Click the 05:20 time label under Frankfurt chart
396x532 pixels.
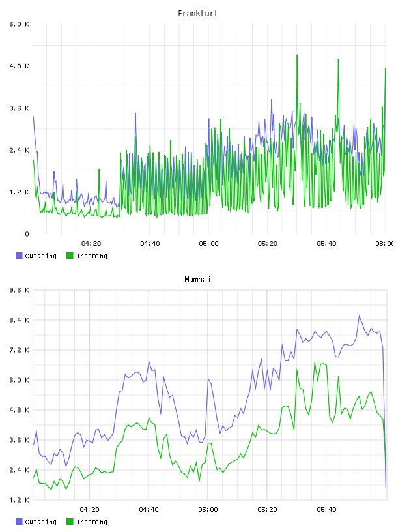[x=268, y=244]
